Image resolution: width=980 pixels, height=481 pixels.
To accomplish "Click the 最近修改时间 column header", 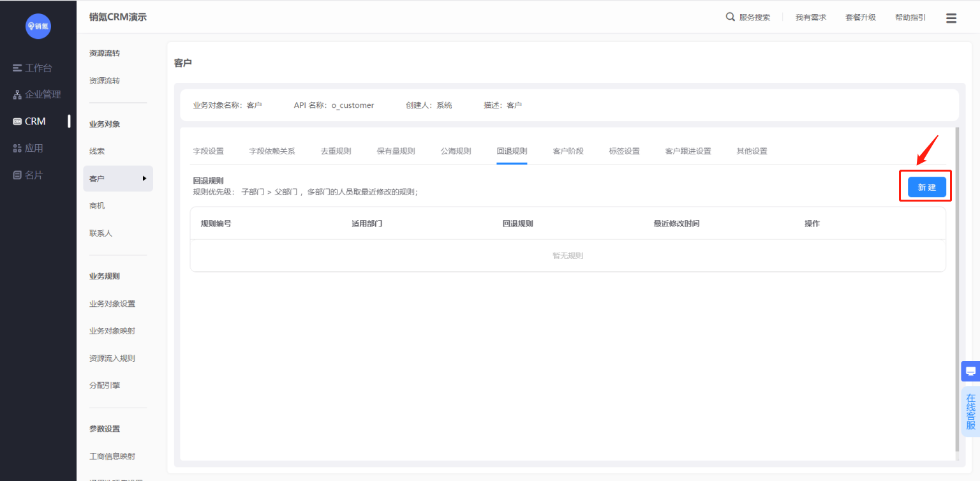I will pos(677,224).
